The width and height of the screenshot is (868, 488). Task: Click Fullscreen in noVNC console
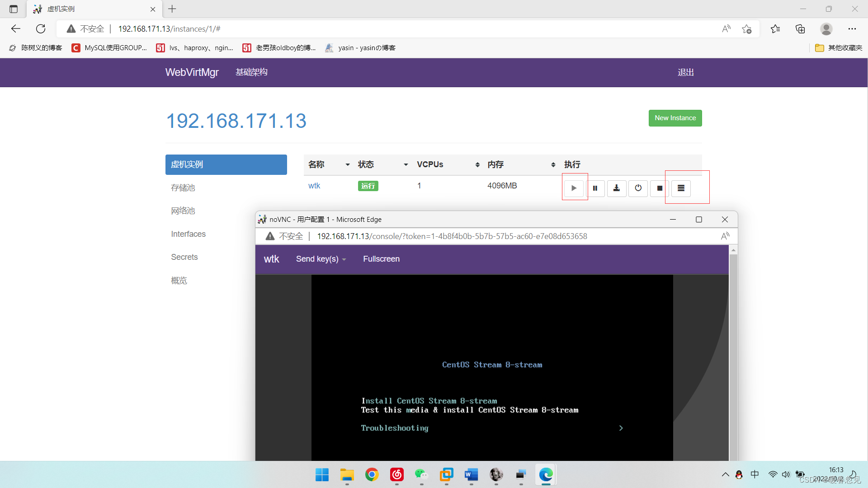(381, 259)
